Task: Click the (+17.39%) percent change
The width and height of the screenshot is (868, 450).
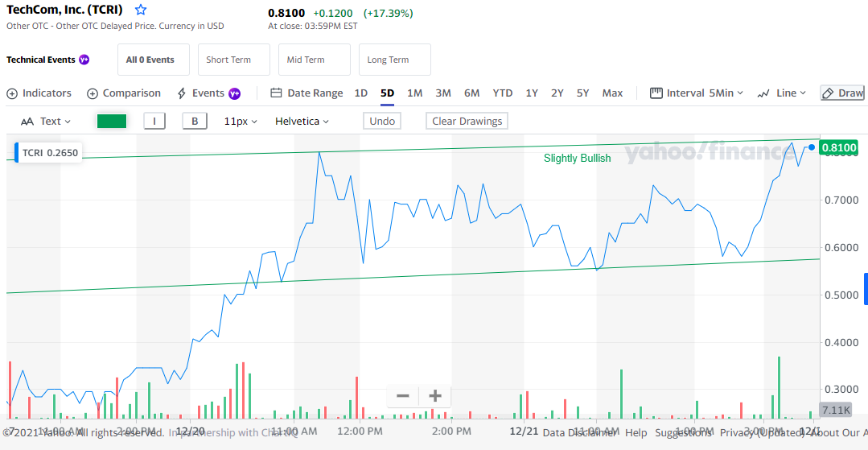Action: [388, 14]
